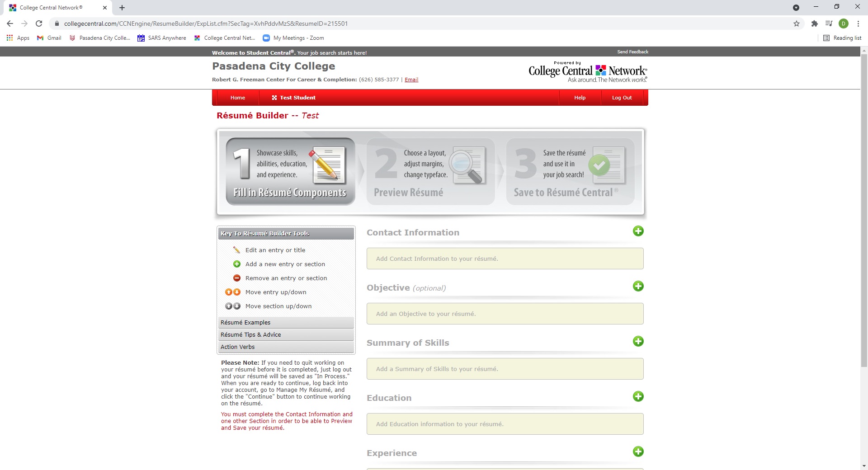Select the Save to Résumé Central step
Image resolution: width=868 pixels, height=470 pixels.
pos(571,171)
